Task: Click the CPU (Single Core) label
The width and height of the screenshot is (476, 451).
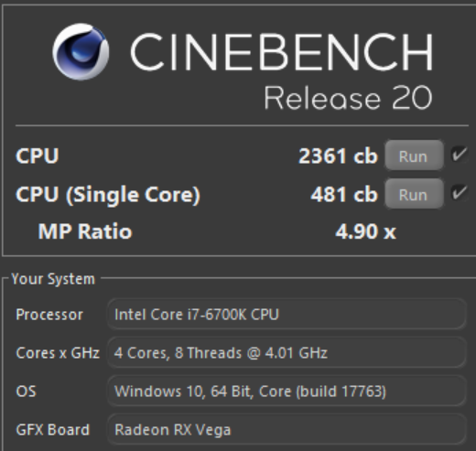Action: (108, 195)
